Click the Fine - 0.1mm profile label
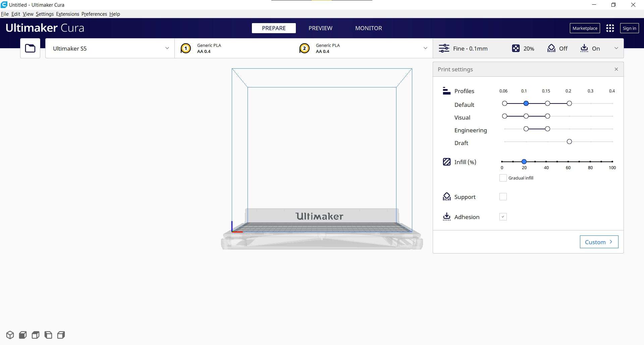The image size is (644, 345). (470, 49)
